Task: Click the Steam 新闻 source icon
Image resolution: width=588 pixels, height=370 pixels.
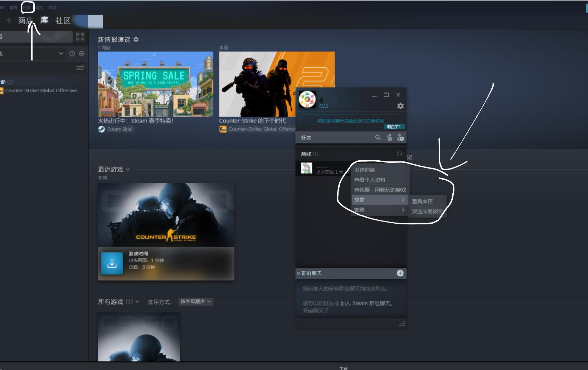Action: point(102,129)
